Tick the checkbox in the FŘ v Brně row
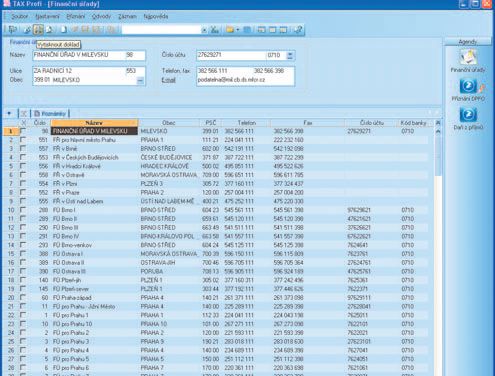Viewport: 495px width, 376px height. pyautogui.click(x=23, y=148)
